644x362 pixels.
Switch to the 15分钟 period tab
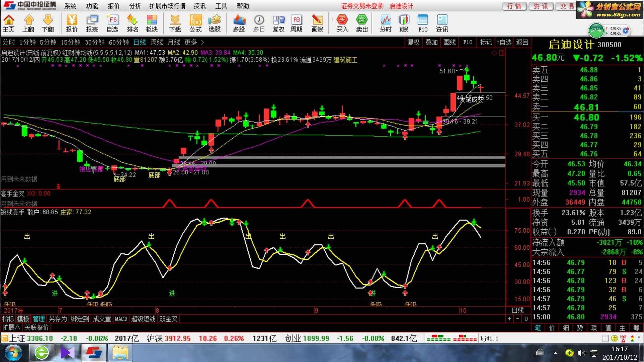(x=70, y=42)
